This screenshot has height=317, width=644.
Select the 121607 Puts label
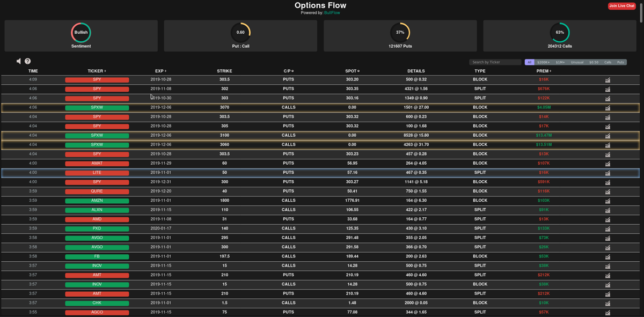pos(400,46)
